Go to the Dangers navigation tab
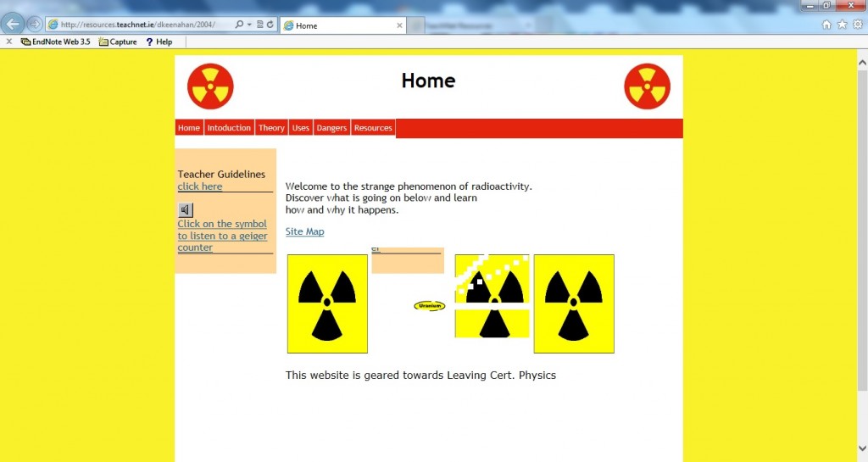Screen dimensions: 868x462 pyautogui.click(x=331, y=128)
